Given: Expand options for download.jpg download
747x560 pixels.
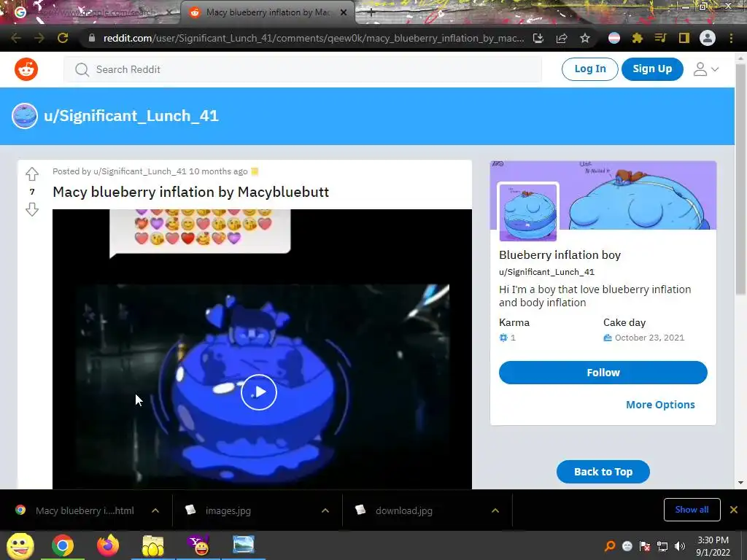Looking at the screenshot, I should [495, 510].
